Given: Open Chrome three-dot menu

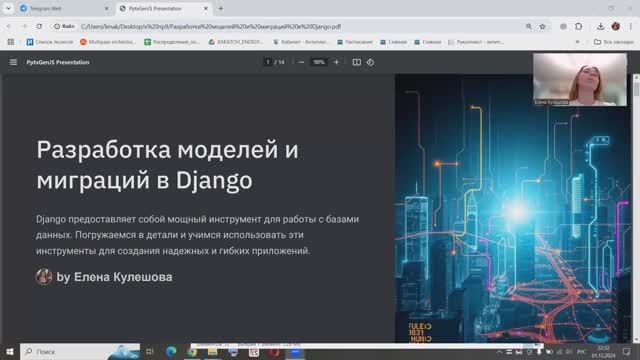Looking at the screenshot, I should [631, 27].
